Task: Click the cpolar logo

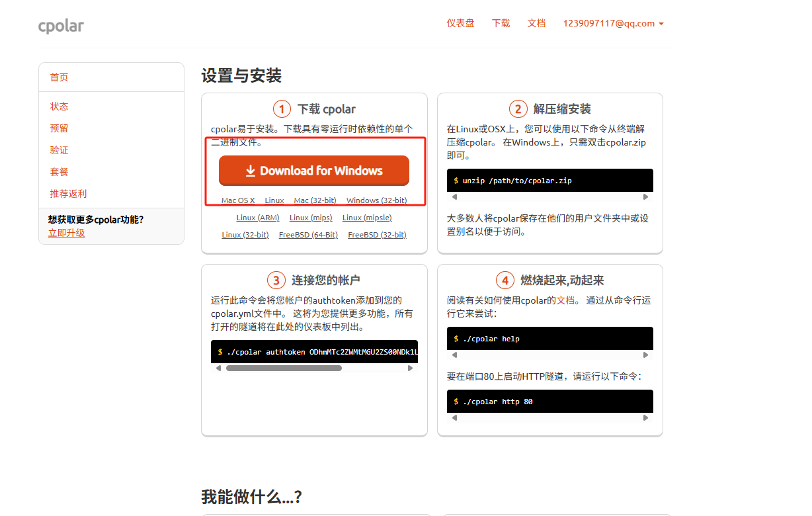Action: [x=61, y=26]
